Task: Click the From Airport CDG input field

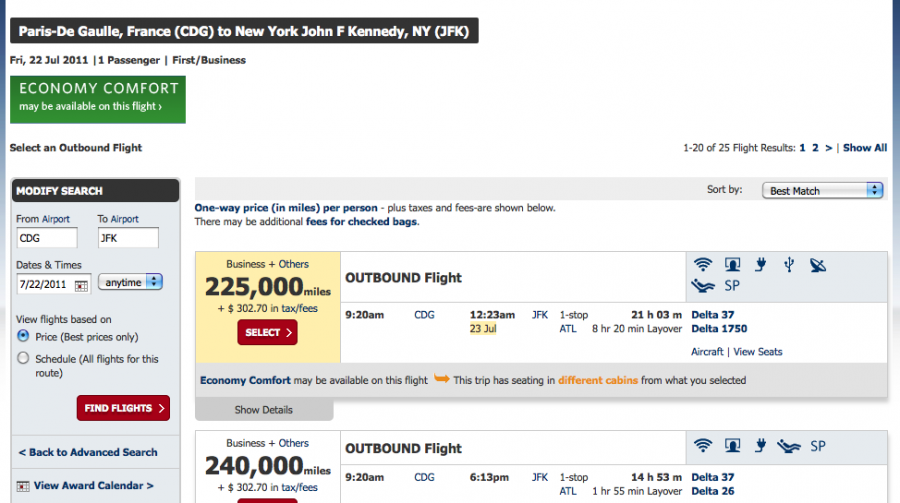Action: (46, 238)
